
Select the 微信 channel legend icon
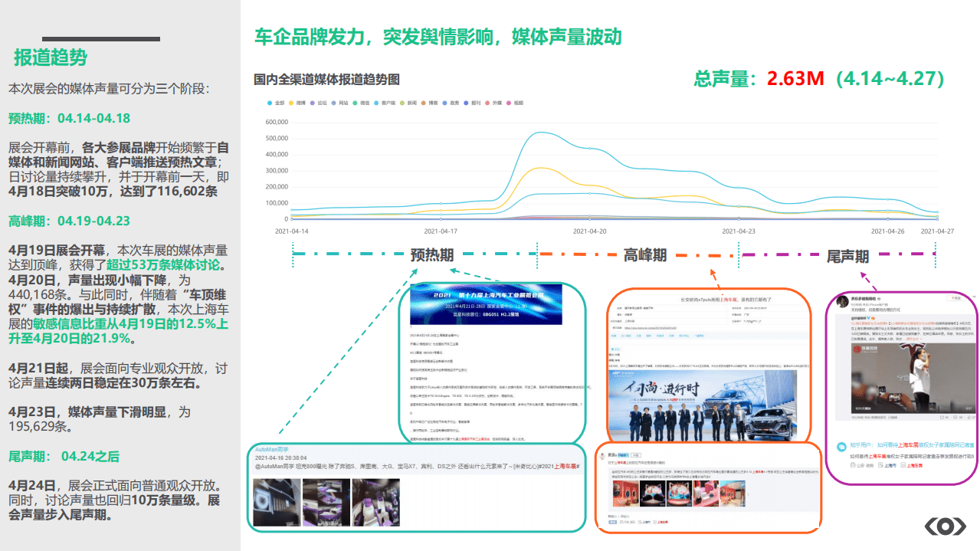[x=355, y=102]
